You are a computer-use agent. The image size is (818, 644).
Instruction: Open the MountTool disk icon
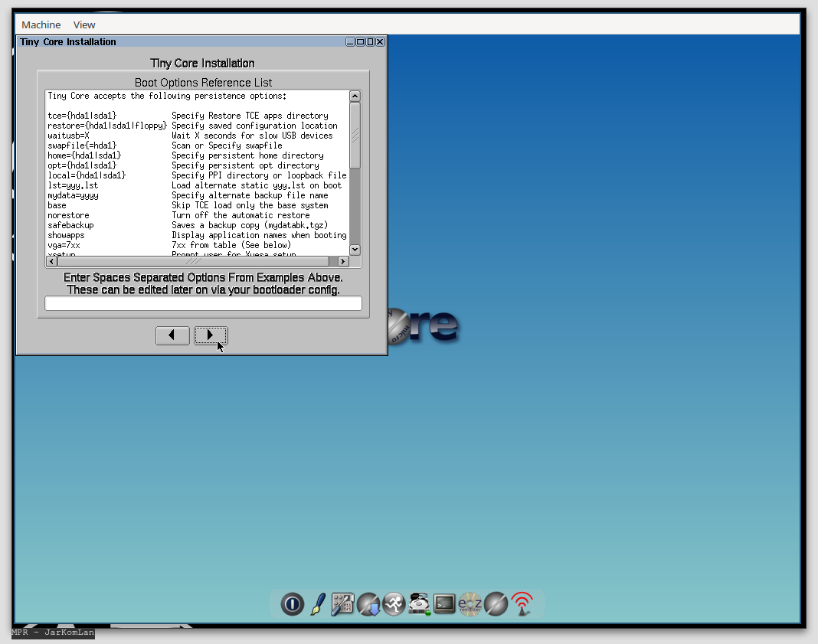tap(420, 604)
